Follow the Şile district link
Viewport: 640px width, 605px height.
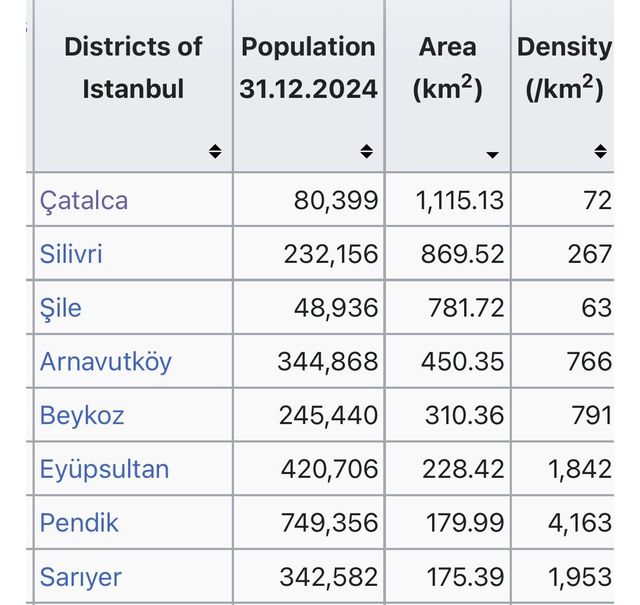[x=61, y=308]
